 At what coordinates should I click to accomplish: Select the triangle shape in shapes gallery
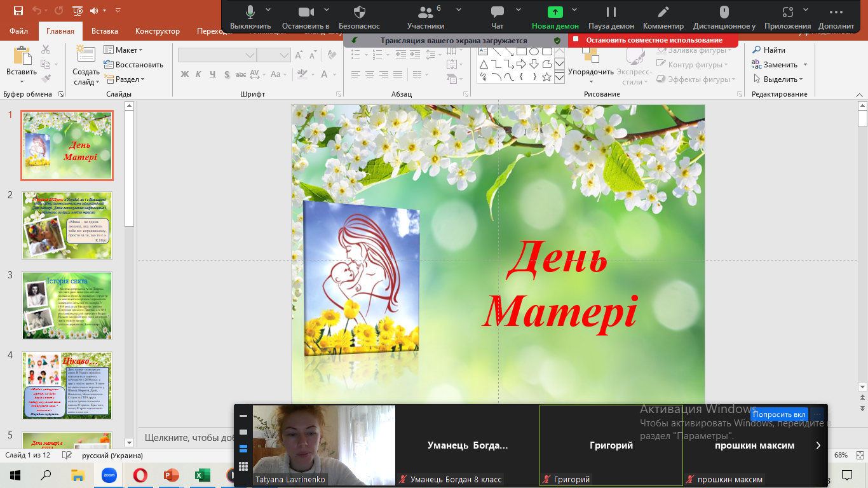[484, 64]
